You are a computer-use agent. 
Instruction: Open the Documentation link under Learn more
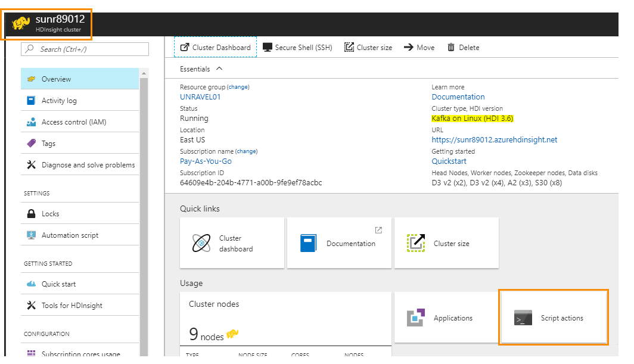(458, 97)
